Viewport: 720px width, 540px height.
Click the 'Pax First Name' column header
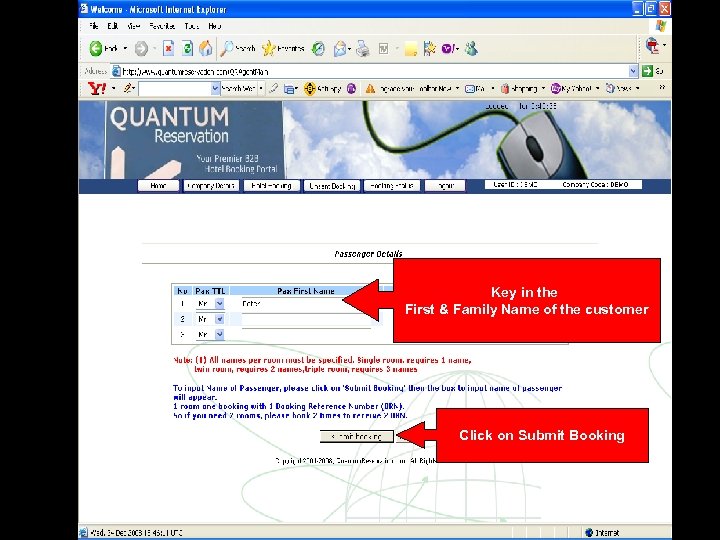point(306,291)
